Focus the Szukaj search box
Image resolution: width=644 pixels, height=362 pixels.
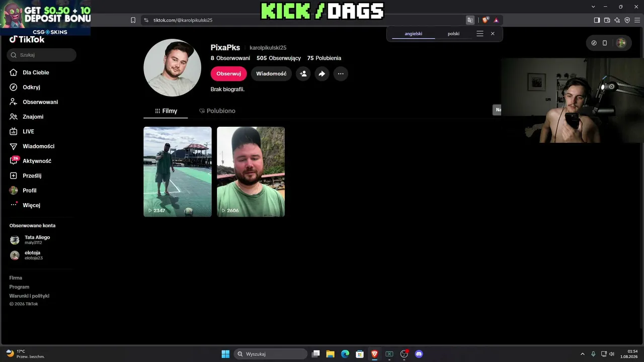(42, 55)
